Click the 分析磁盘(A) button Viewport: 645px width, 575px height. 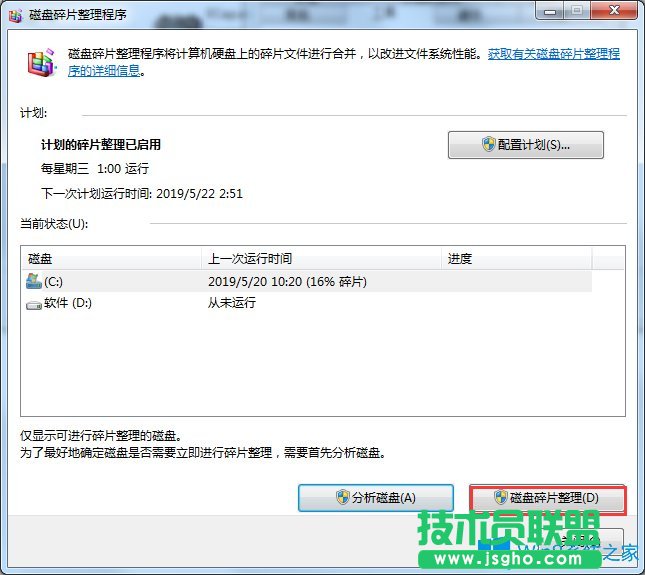click(376, 498)
